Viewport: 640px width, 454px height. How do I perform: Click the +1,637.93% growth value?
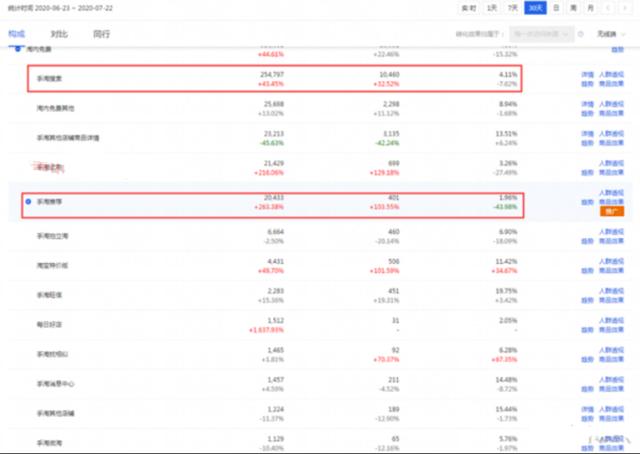coord(267,330)
